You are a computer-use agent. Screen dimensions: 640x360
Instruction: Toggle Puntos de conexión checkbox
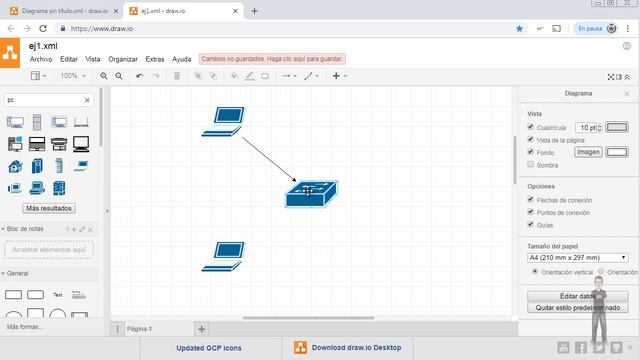coord(531,212)
